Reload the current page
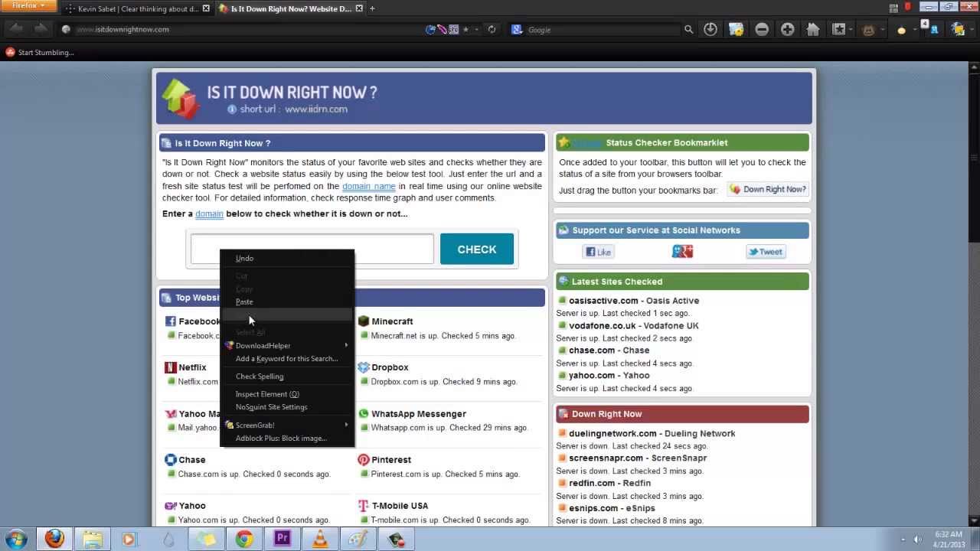980x551 pixels. click(x=492, y=29)
